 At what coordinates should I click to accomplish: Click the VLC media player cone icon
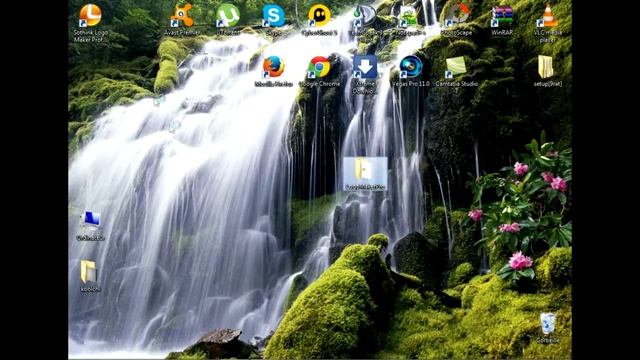[x=548, y=16]
